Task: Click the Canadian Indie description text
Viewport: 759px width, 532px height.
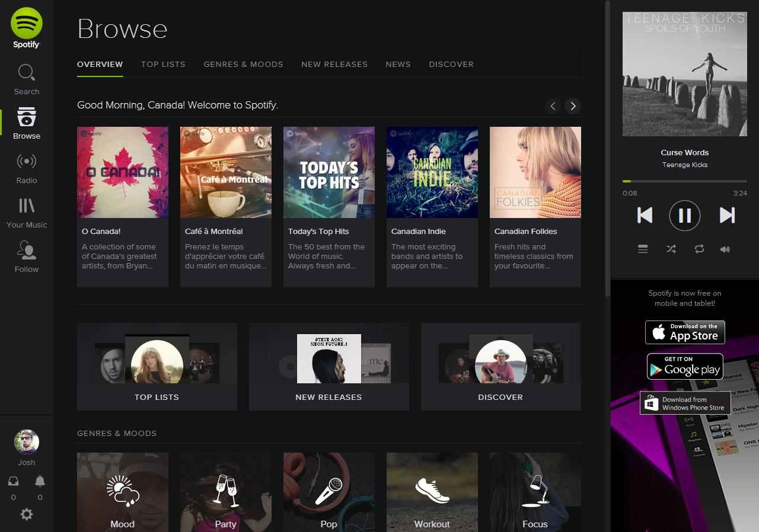Action: pos(427,257)
